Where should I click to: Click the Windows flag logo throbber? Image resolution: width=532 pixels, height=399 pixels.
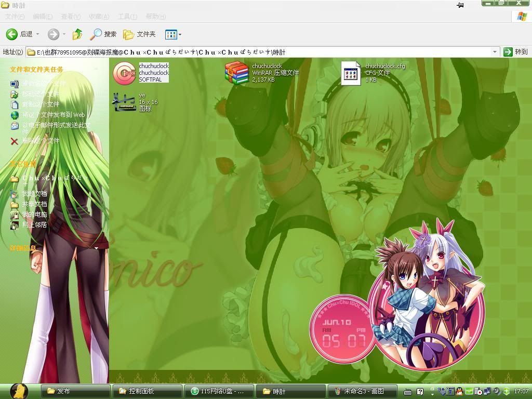coord(523,16)
